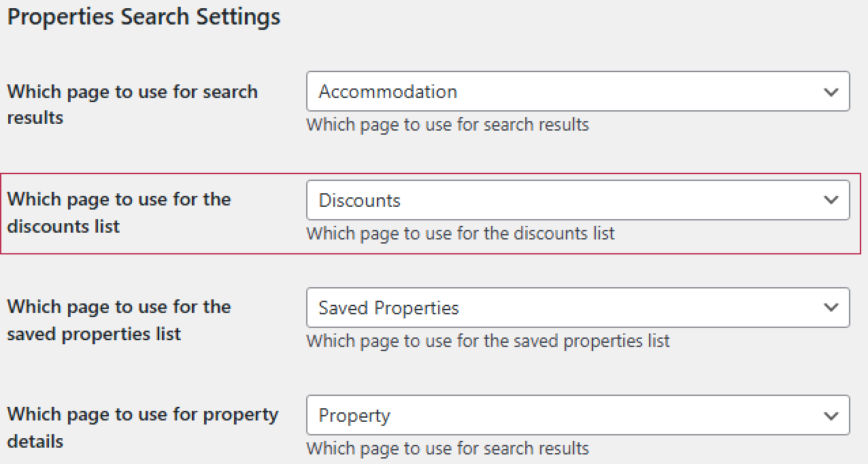The image size is (868, 464).
Task: Click the selected value text "Accommodation"
Action: pyautogui.click(x=388, y=92)
